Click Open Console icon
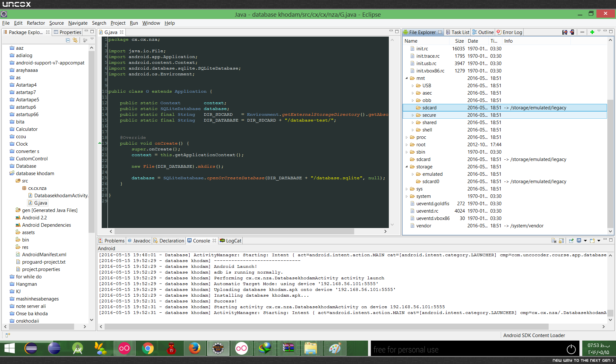Screen dimensions: 616x364 point(592,241)
